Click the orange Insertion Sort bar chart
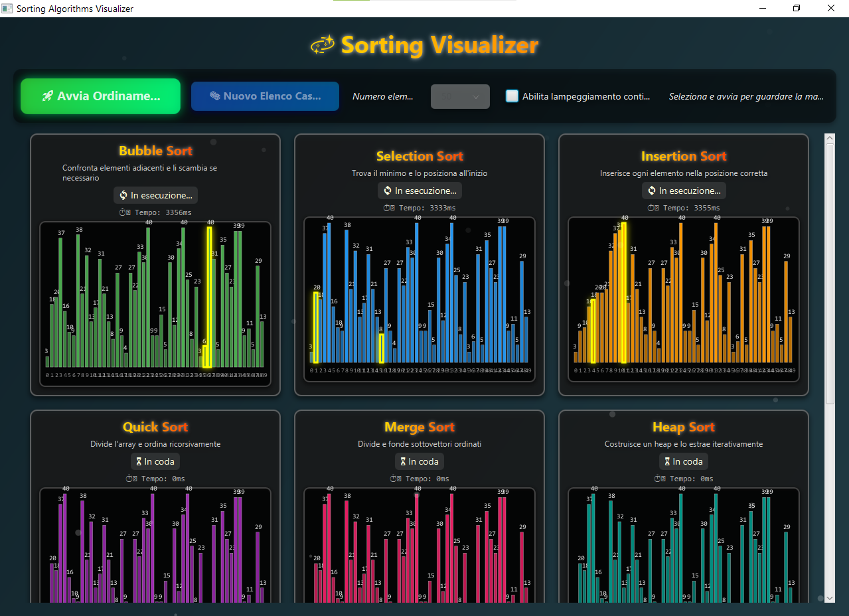This screenshot has width=849, height=616. [684, 299]
